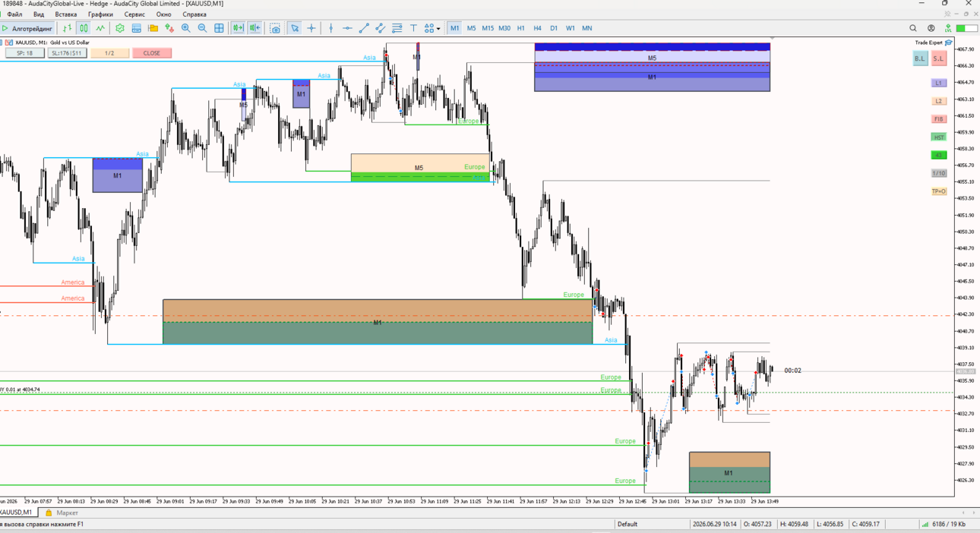980x533 pixels.
Task: Click the SP: 18 panel button
Action: pyautogui.click(x=24, y=53)
